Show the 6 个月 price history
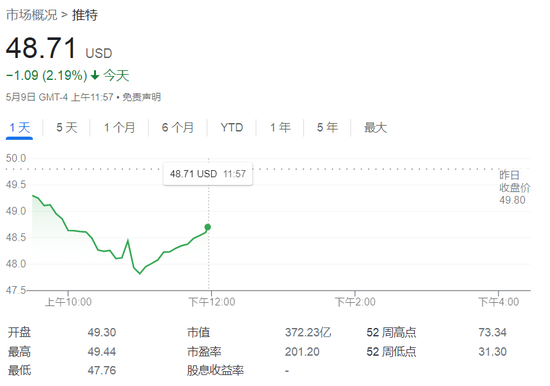 [178, 128]
